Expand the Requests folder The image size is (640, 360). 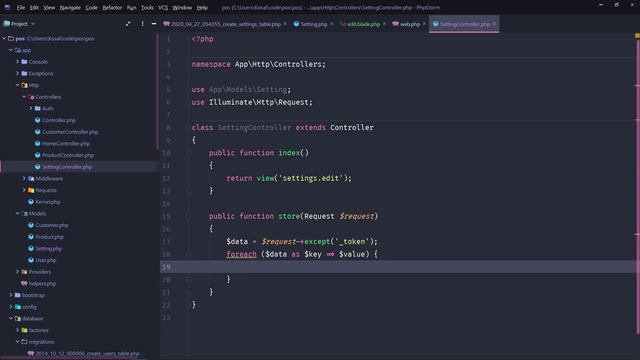pos(24,190)
